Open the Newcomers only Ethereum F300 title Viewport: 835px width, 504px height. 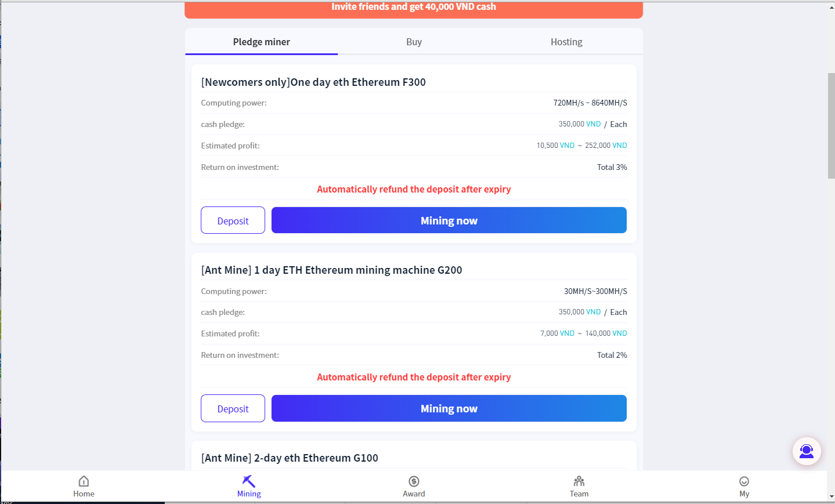313,82
